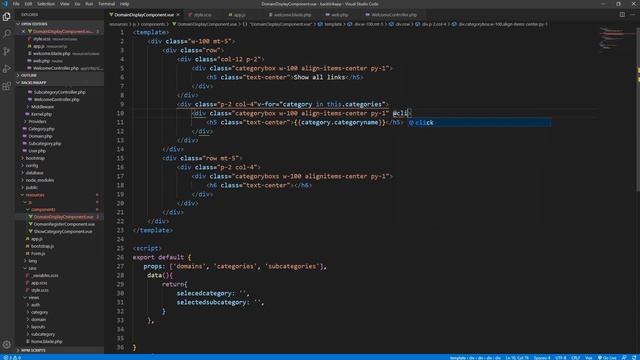Expand the NPM Scripts section
Image resolution: width=640 pixels, height=360 pixels.
[x=60, y=350]
